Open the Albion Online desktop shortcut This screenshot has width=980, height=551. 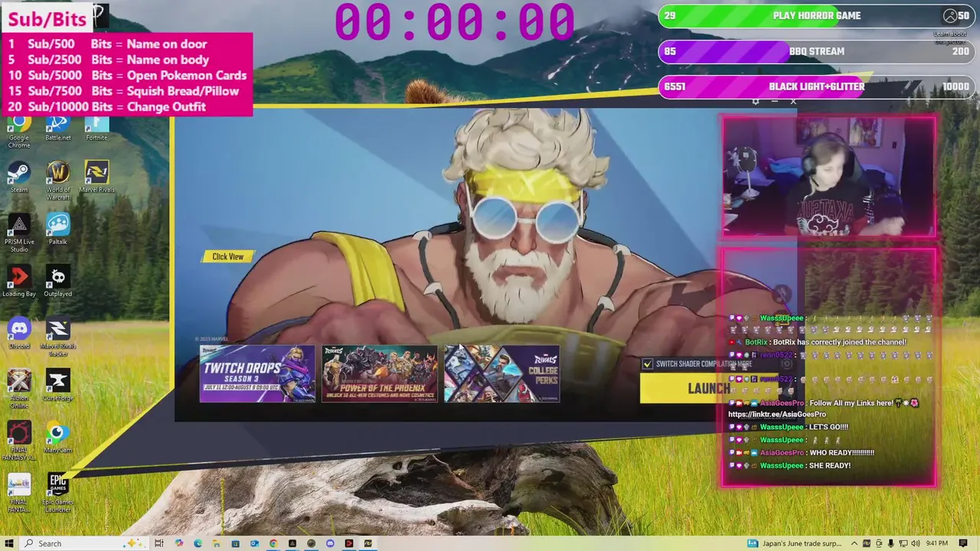click(x=19, y=389)
